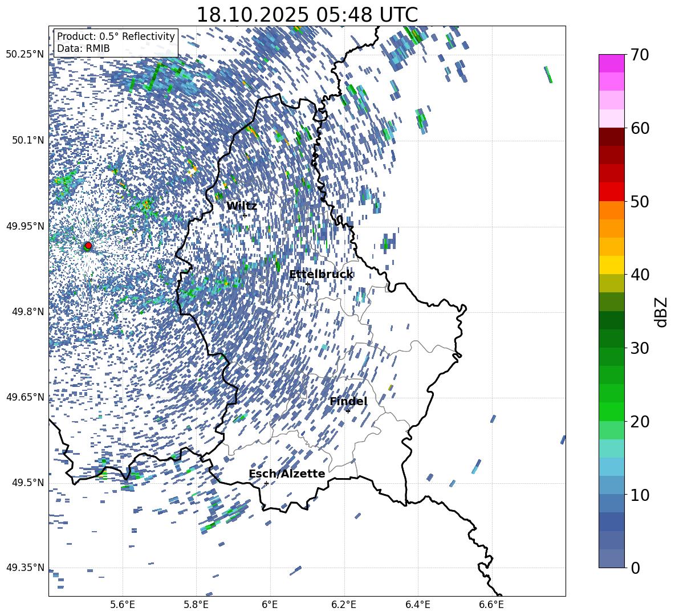This screenshot has height=616, width=675.
Task: Click the 5.6°E longitude label
Action: [x=123, y=605]
